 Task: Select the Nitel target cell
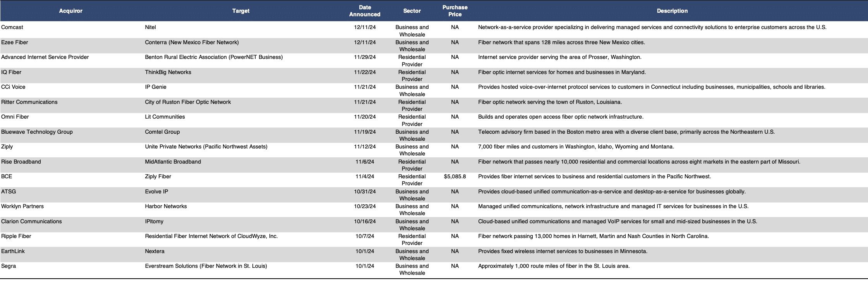[x=150, y=27]
